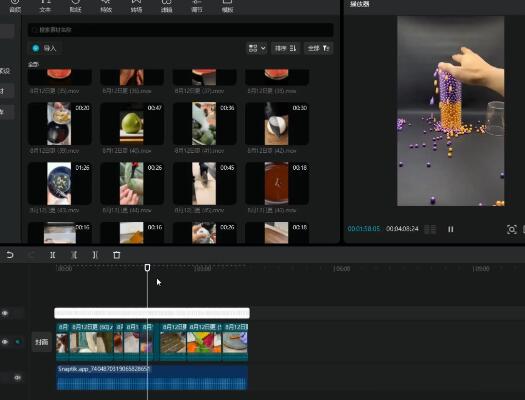Redo the undone edit

(31, 255)
